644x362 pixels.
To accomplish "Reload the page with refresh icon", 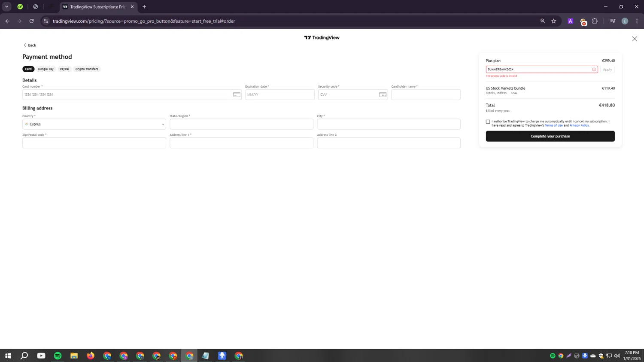I will [x=31, y=21].
